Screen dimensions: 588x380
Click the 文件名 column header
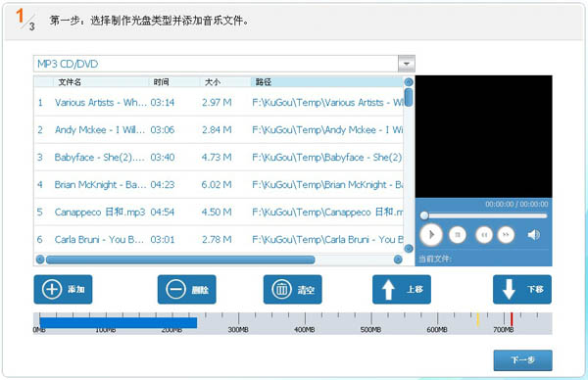(70, 82)
